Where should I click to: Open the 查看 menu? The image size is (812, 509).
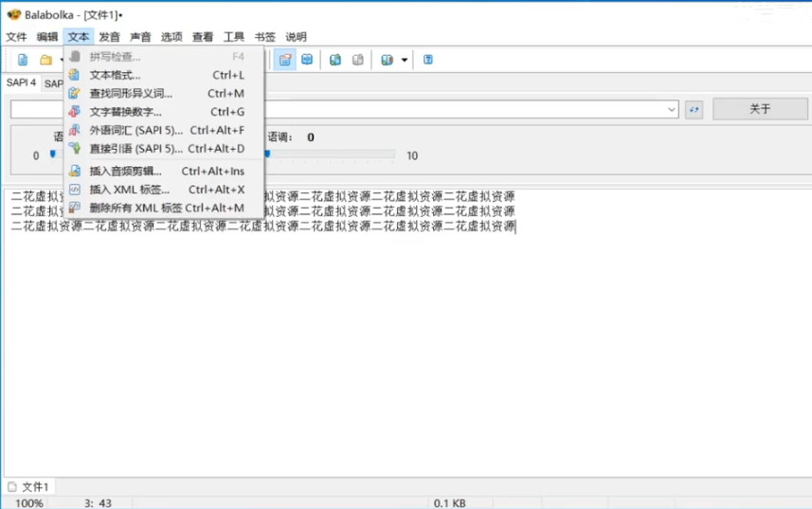tap(203, 37)
